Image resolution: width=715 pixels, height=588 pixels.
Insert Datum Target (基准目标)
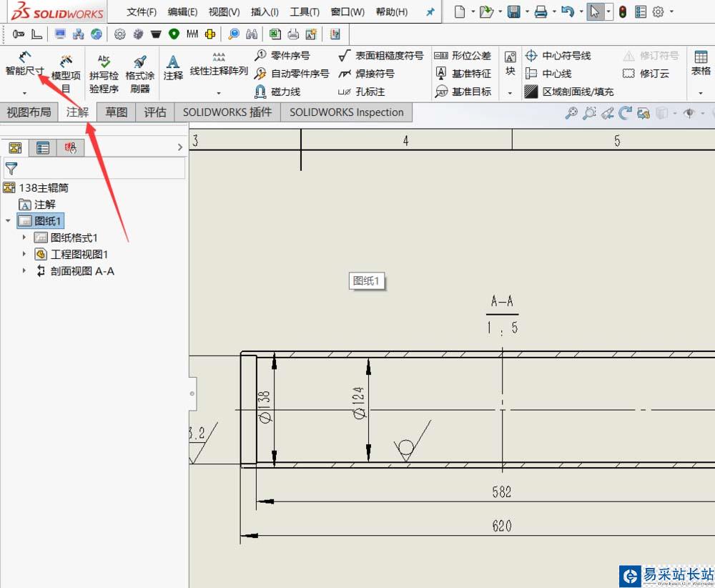(x=463, y=92)
